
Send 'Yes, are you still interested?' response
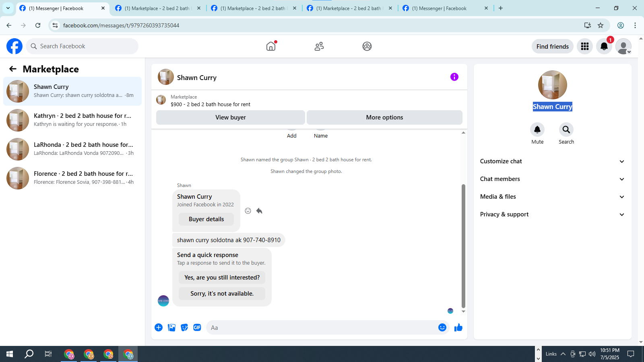[x=222, y=278]
